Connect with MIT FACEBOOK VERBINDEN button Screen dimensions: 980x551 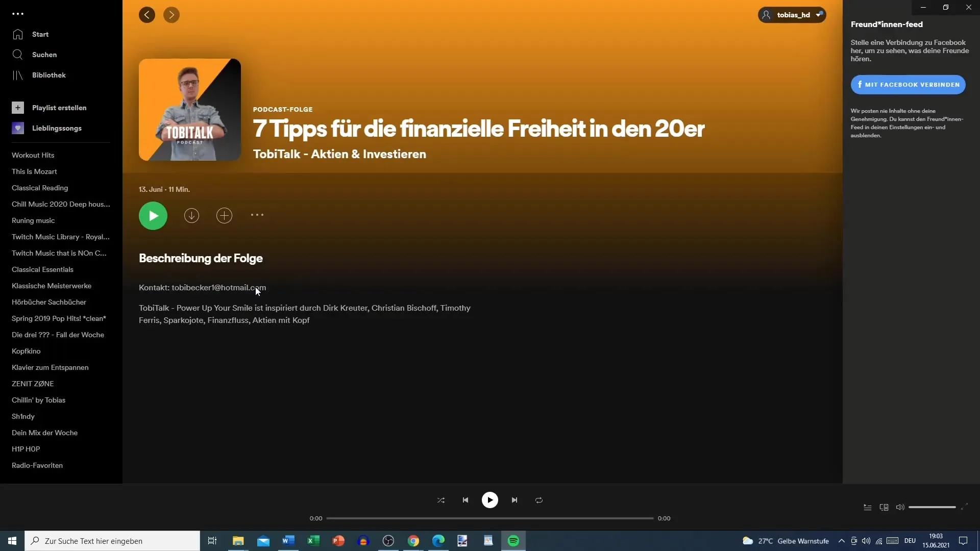click(x=908, y=85)
